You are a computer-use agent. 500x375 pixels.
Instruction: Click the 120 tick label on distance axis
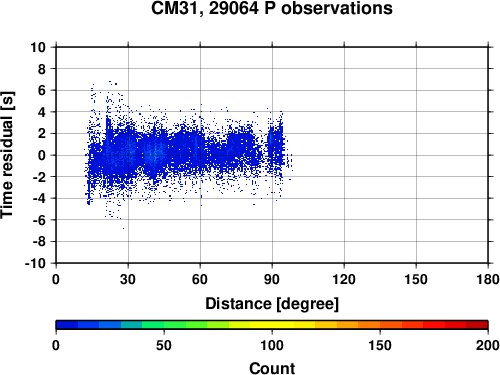click(x=344, y=279)
